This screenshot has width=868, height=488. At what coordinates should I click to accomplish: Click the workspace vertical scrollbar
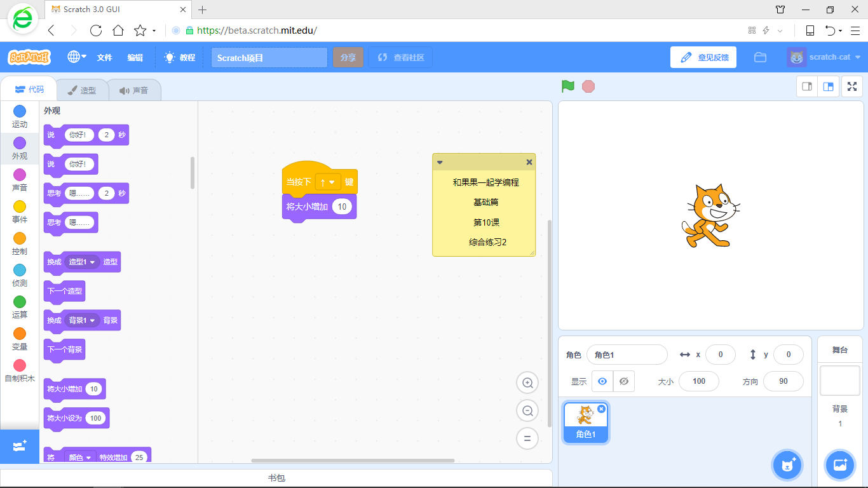pos(550,323)
